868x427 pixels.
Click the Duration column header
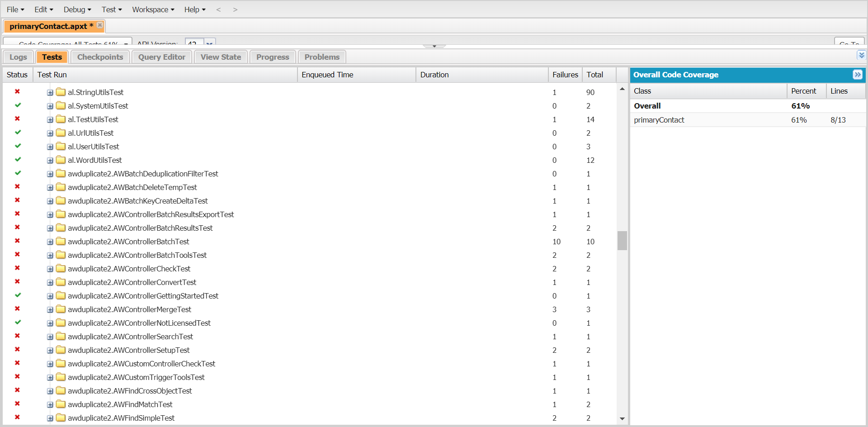click(434, 74)
